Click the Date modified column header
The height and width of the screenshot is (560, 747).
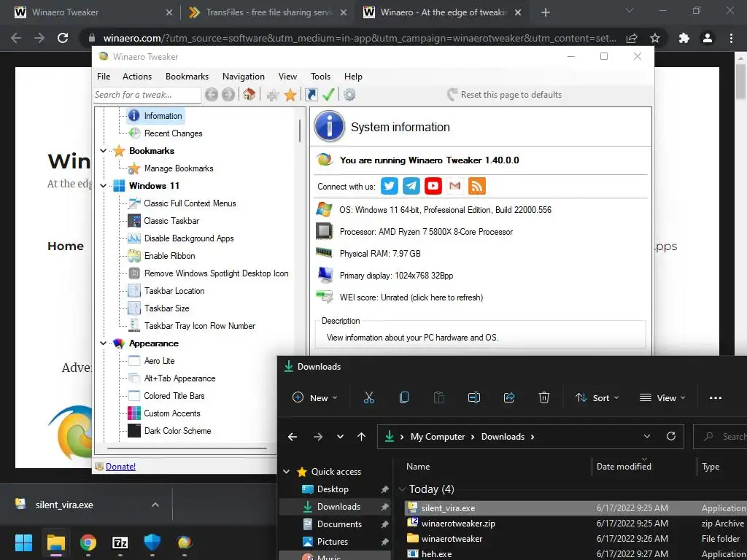(x=624, y=467)
